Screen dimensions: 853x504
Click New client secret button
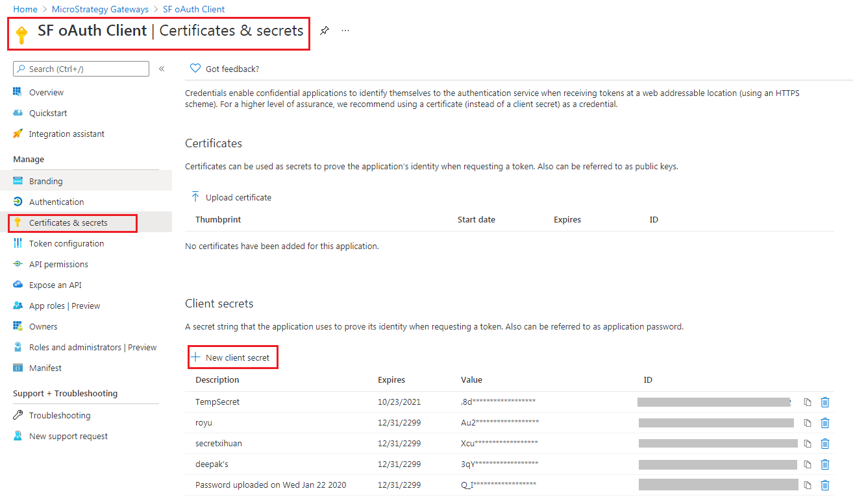pos(231,357)
